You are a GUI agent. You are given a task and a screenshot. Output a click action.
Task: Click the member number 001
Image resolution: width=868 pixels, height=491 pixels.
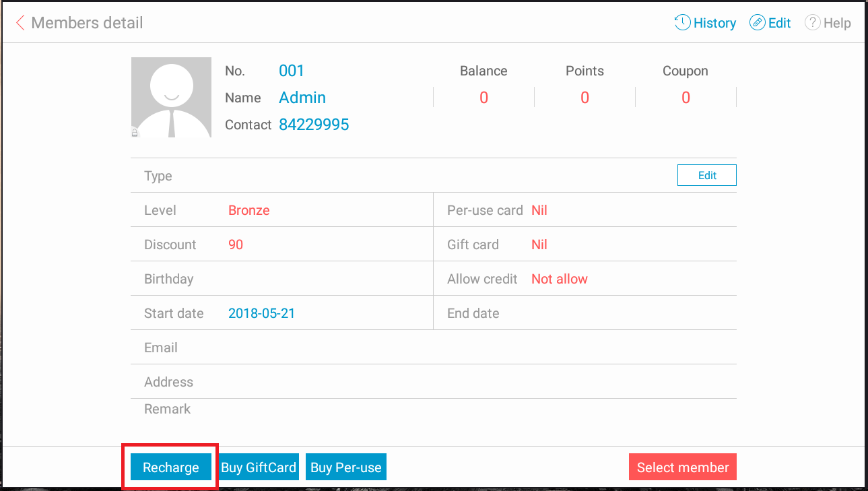coord(292,71)
